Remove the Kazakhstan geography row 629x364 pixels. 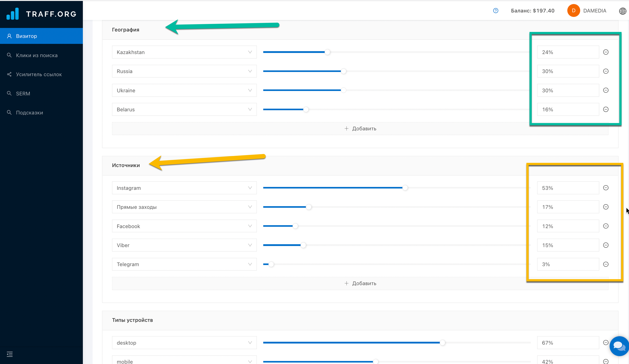tap(606, 52)
